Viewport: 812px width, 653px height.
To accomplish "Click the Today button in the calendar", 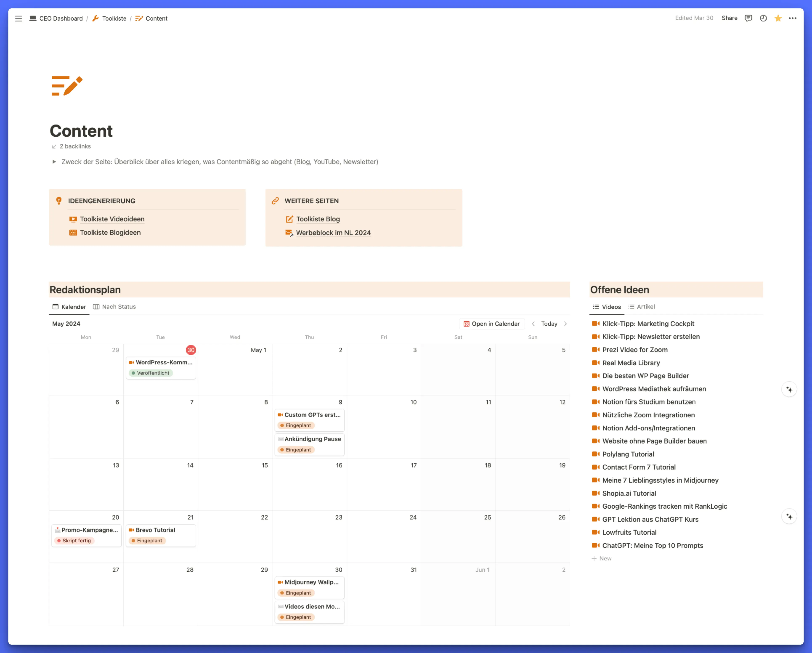I will (549, 324).
